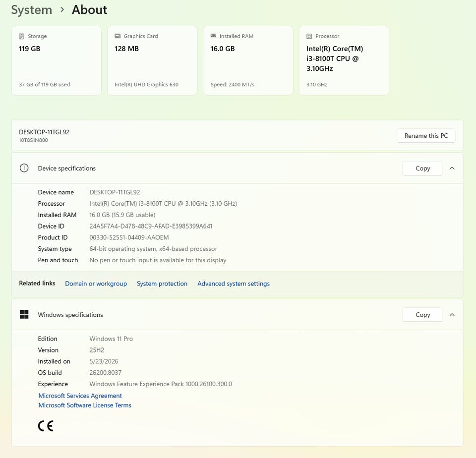This screenshot has width=476, height=458.
Task: Click the Edition label
Action: [48, 339]
